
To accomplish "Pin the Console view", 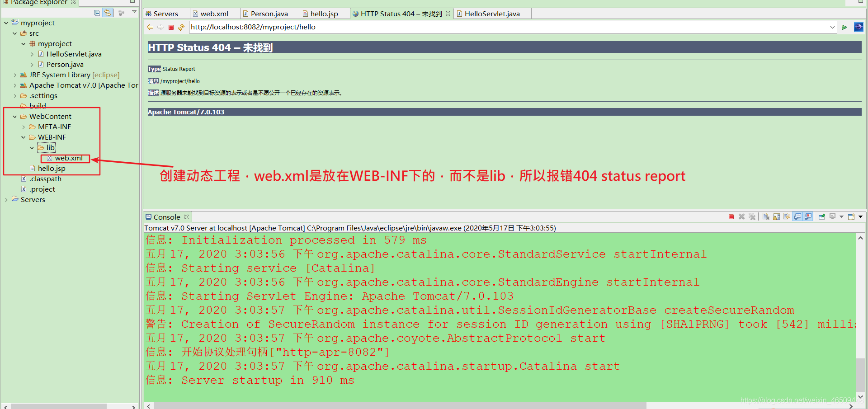I will [x=822, y=217].
